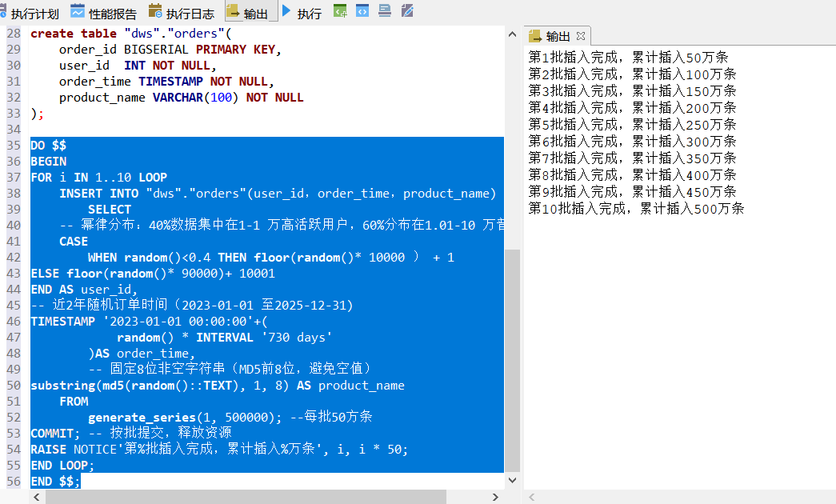Open the 执行计划 execution plan view
The height and width of the screenshot is (504, 836).
coord(29,13)
